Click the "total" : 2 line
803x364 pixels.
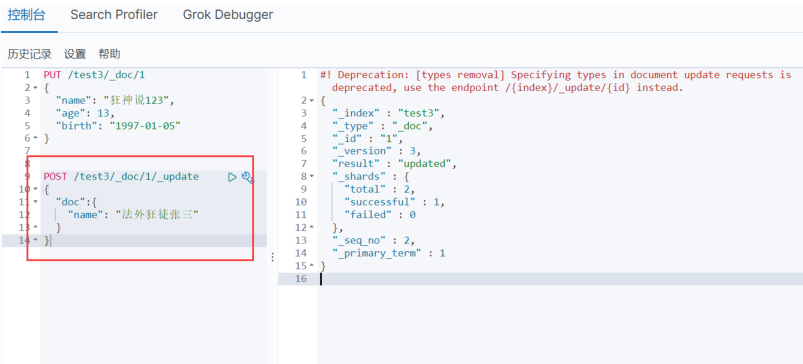coord(378,189)
